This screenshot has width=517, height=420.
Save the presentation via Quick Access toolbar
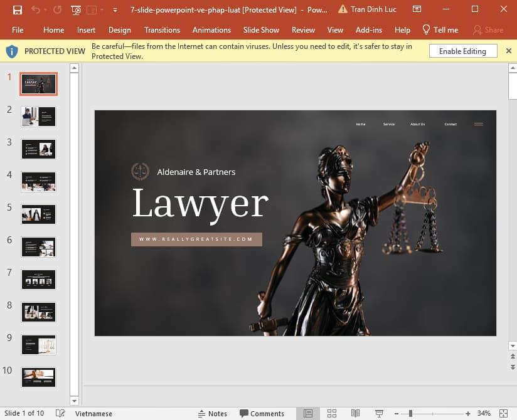point(18,10)
